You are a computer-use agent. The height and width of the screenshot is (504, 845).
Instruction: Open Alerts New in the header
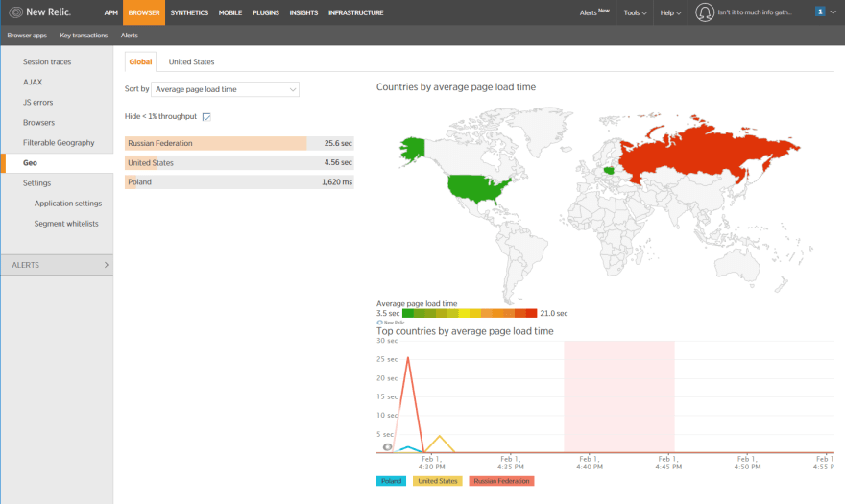(x=594, y=12)
